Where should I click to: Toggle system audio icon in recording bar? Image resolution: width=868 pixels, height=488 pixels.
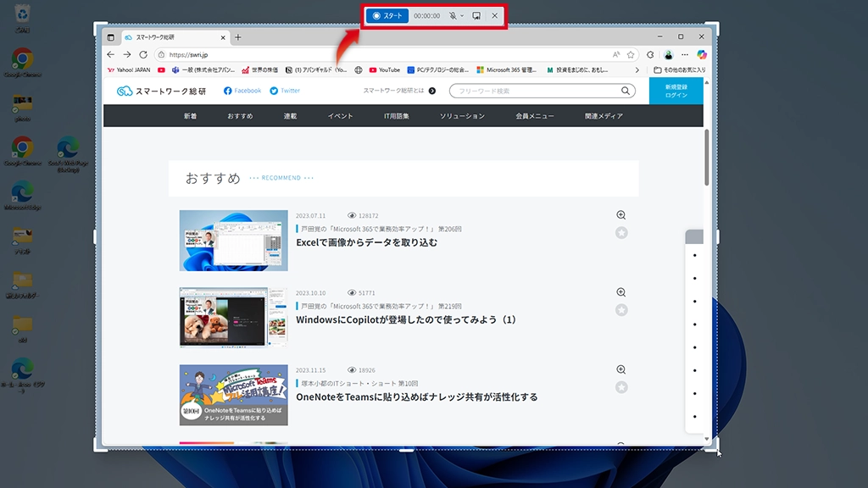[x=476, y=16]
